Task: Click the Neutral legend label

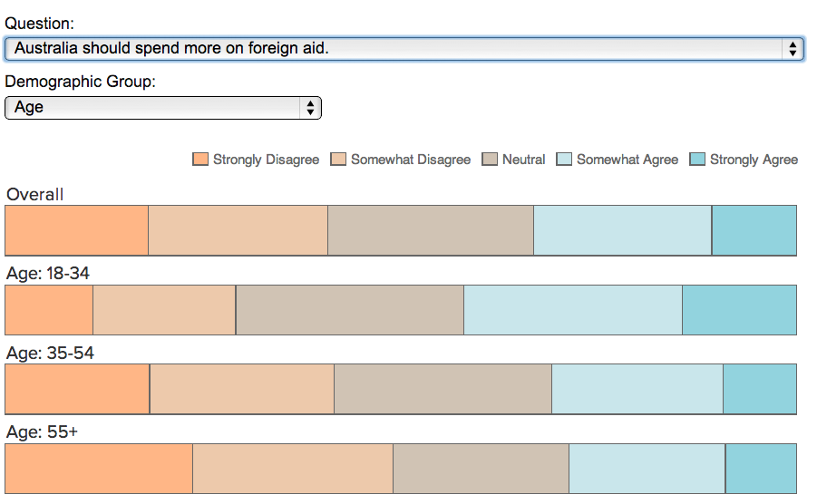Action: point(523,160)
